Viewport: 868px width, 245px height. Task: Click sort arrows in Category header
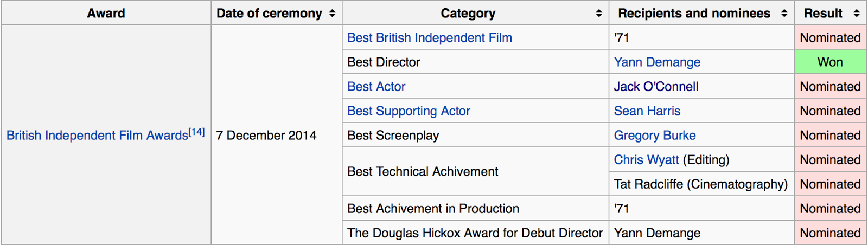[x=598, y=14]
